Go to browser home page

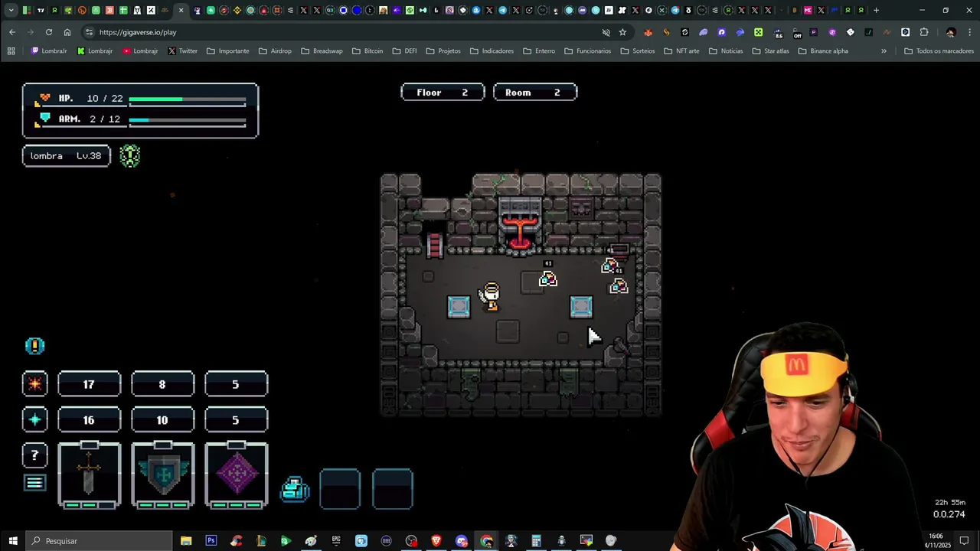[x=67, y=32]
